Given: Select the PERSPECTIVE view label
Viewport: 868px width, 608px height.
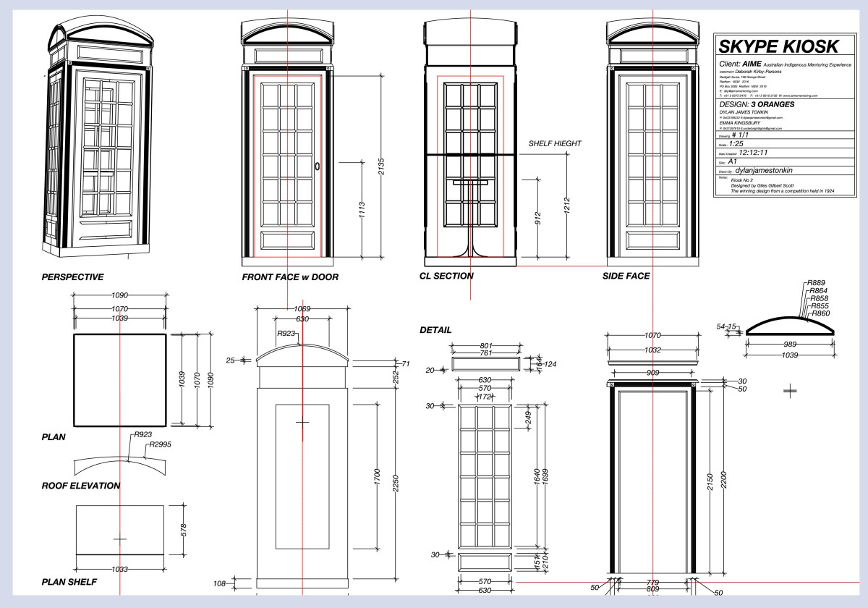Looking at the screenshot, I should [x=73, y=276].
